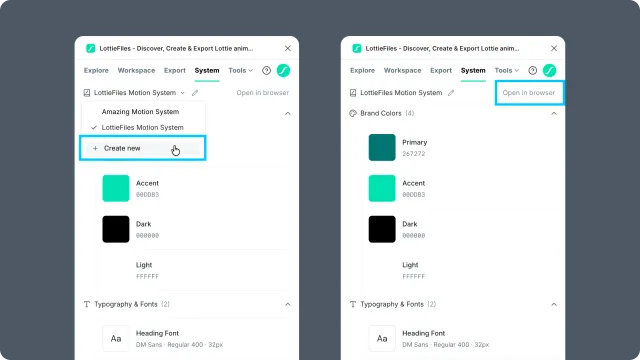Image resolution: width=640 pixels, height=360 pixels.
Task: Open Tools dropdown in right panel
Action: (507, 70)
